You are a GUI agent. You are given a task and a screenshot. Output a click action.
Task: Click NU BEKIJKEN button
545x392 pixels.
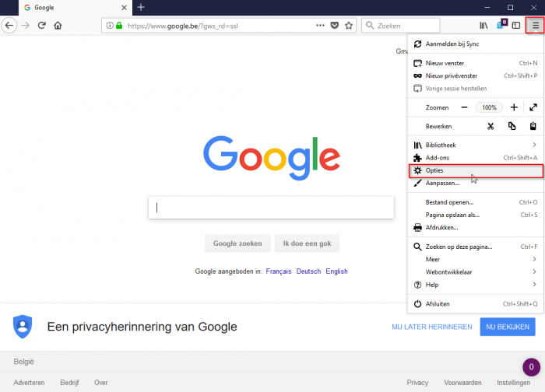point(508,327)
